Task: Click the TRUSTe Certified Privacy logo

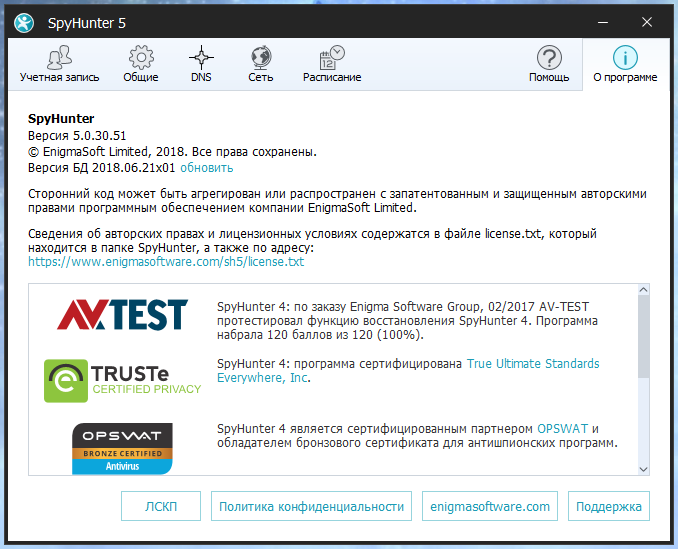Action: point(122,381)
